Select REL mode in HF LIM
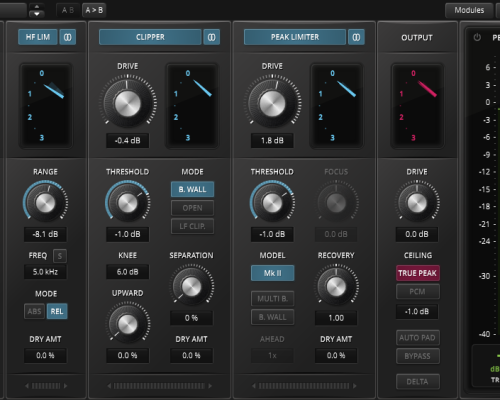 point(57,311)
